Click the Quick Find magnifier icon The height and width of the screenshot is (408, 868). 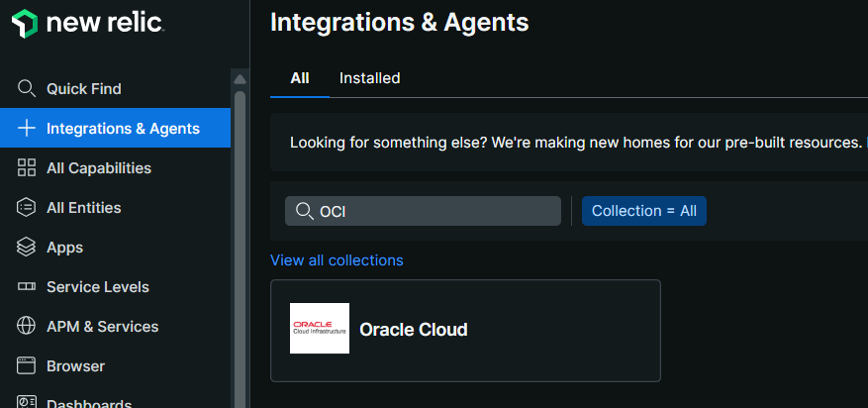coord(27,88)
